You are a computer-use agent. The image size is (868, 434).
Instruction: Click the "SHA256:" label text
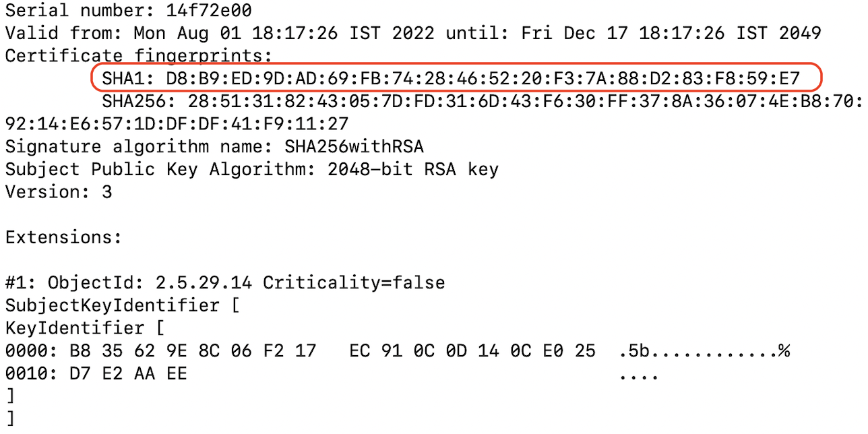pyautogui.click(x=135, y=102)
